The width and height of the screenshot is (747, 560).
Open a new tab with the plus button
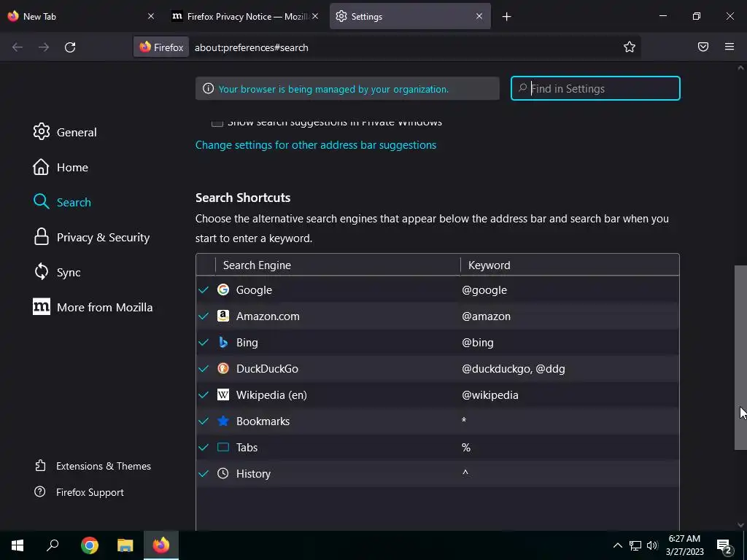(506, 17)
